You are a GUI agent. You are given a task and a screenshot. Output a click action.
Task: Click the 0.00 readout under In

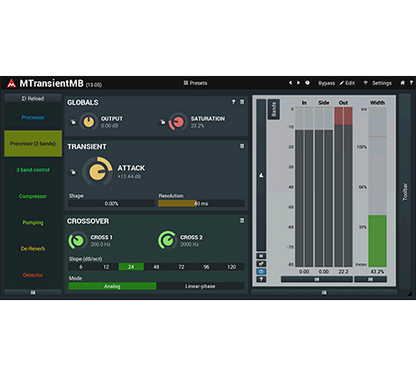(x=304, y=272)
